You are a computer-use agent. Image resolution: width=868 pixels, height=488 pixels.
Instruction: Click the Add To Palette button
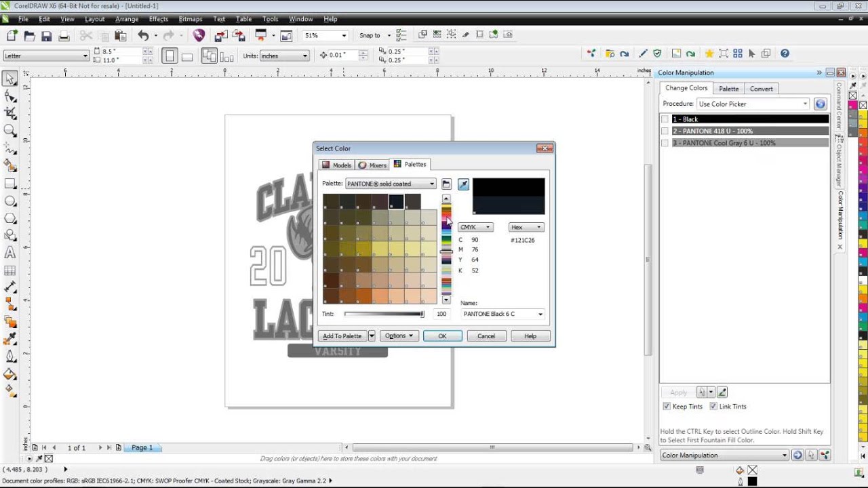point(342,336)
